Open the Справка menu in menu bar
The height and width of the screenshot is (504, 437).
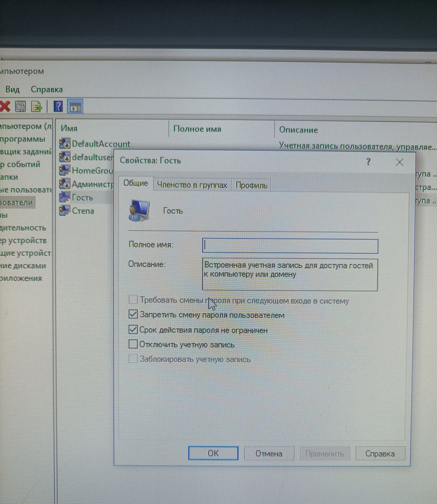coord(47,89)
